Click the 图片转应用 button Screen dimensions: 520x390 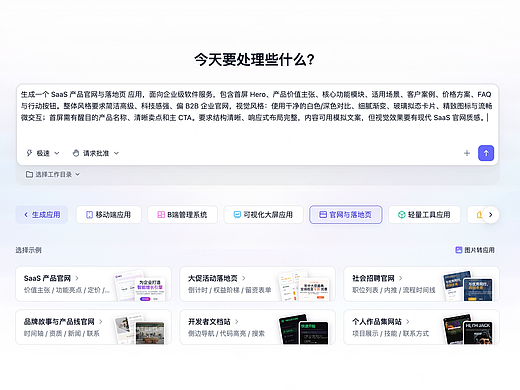tap(475, 250)
